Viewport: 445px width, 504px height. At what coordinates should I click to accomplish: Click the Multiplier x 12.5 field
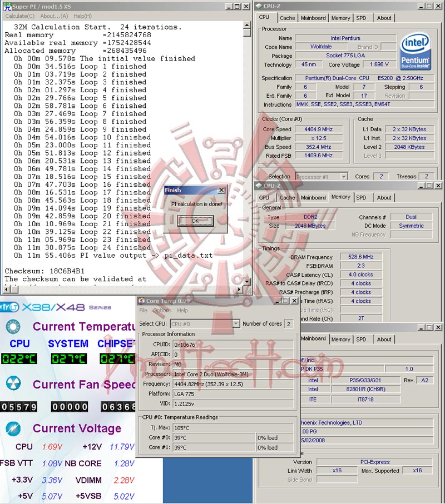coord(319,138)
